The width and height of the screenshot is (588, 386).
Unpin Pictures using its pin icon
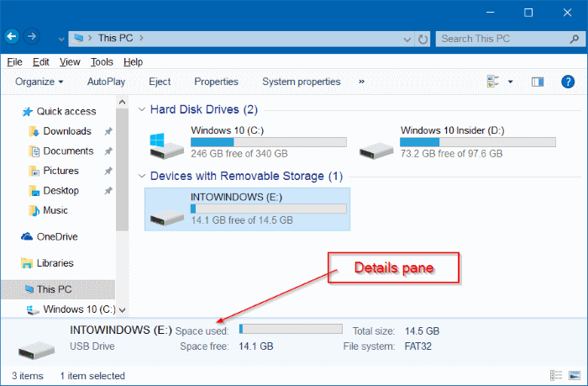(108, 171)
